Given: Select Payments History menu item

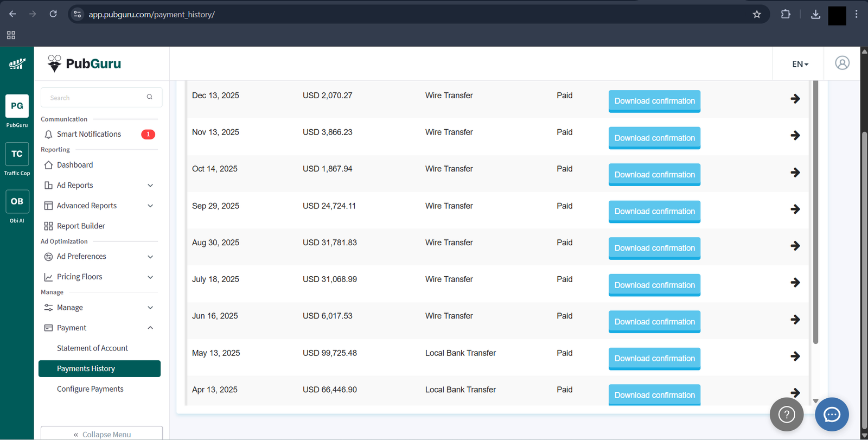Looking at the screenshot, I should pos(99,368).
